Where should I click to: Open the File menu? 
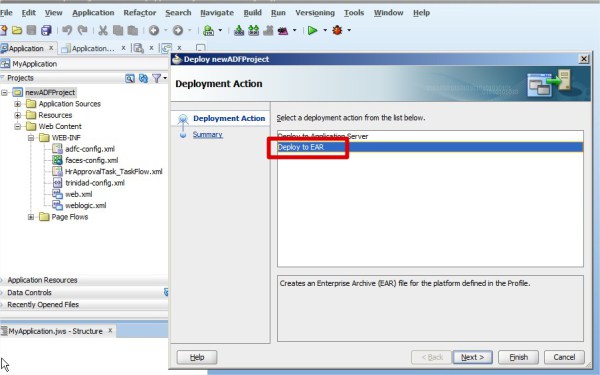point(6,13)
